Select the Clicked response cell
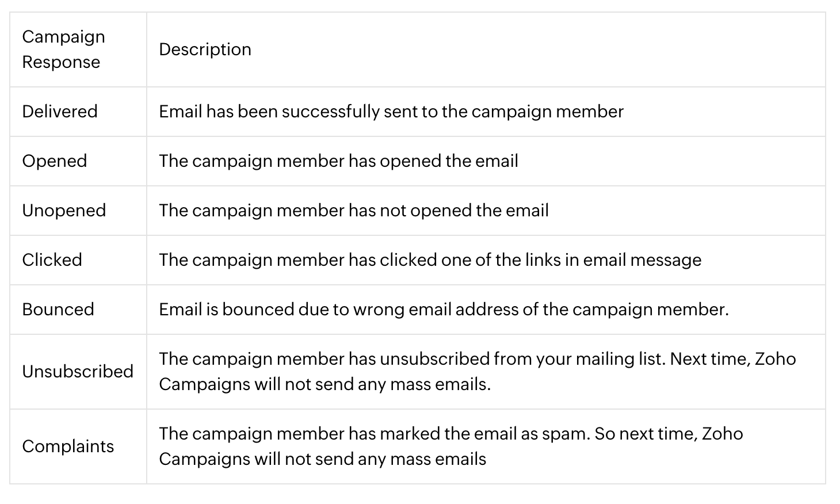The height and width of the screenshot is (504, 840). (x=52, y=260)
